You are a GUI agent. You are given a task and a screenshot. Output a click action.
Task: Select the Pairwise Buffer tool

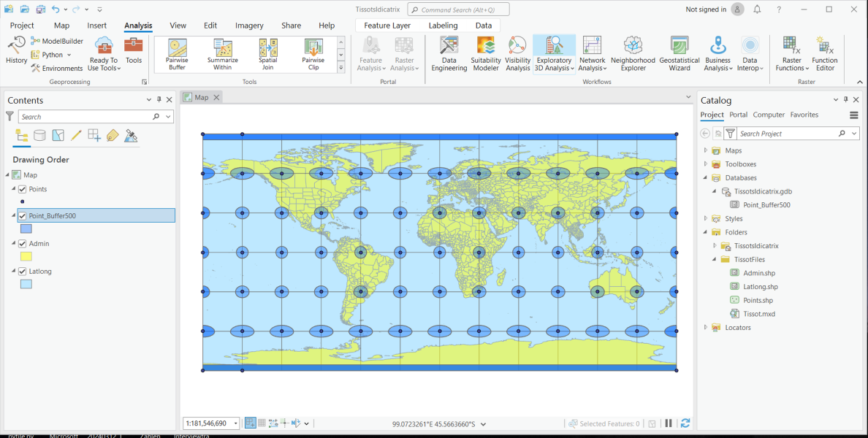(x=176, y=53)
